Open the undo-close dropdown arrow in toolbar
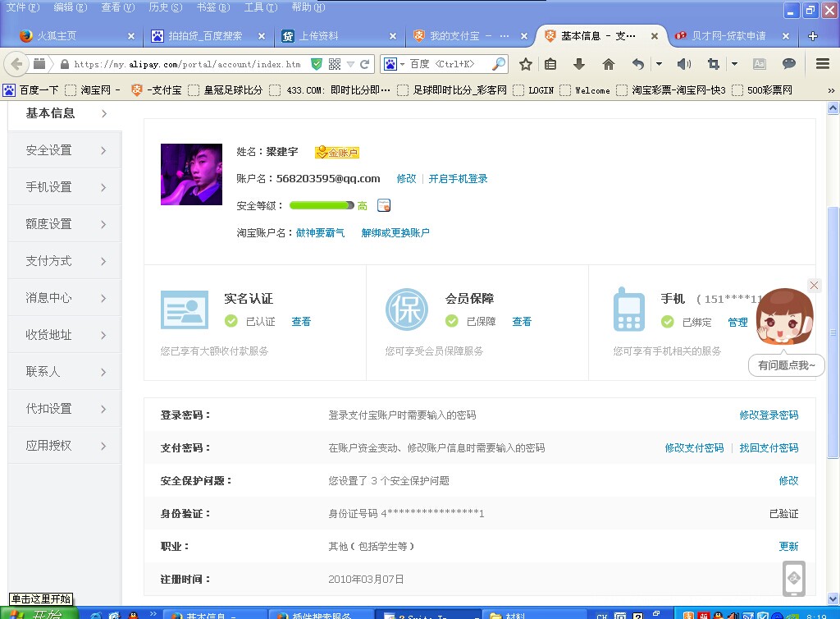The width and height of the screenshot is (840, 619). pos(659,64)
